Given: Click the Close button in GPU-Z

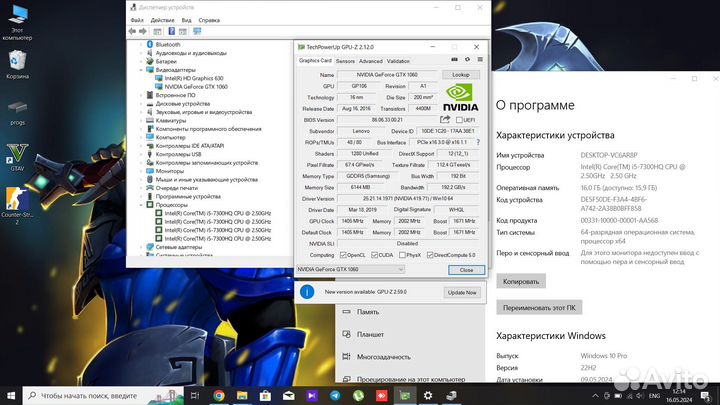Looking at the screenshot, I should pos(466,270).
